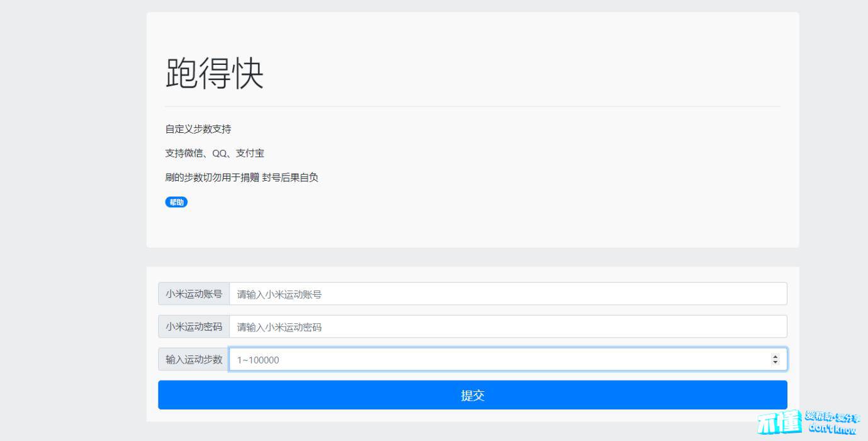This screenshot has height=441, width=868.
Task: Click the 请输入小米运动密码 placeholder text
Action: (x=279, y=327)
